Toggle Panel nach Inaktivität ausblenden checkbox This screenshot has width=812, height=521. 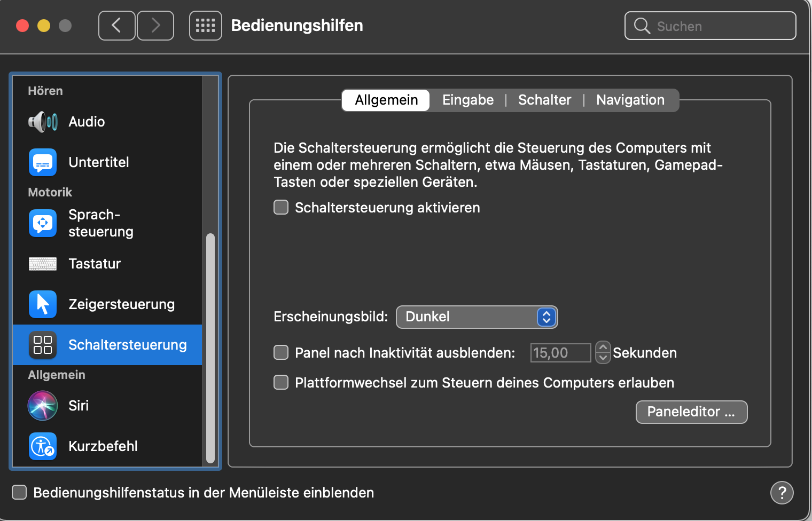coord(281,352)
